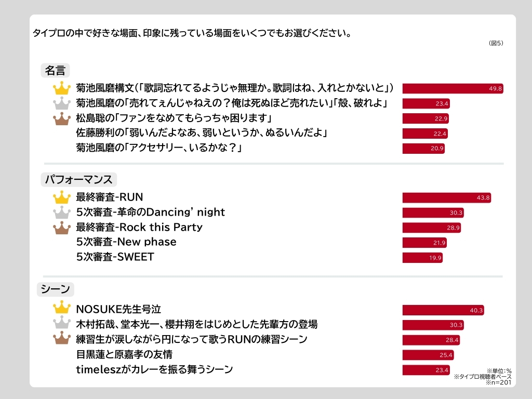Click the 佐藤勝利 quote text
Viewport: 532px width, 399px height.
point(201,134)
